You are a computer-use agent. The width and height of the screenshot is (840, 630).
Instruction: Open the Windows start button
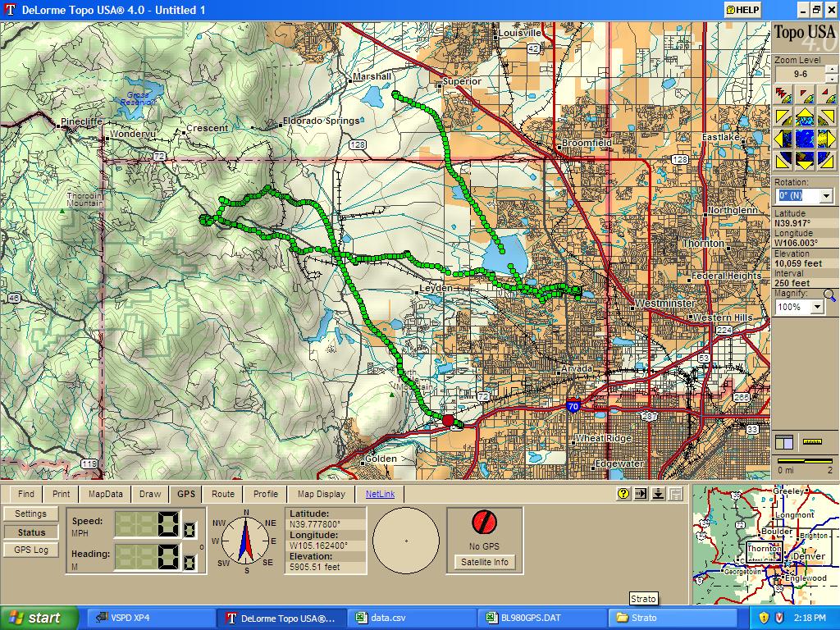[39, 618]
